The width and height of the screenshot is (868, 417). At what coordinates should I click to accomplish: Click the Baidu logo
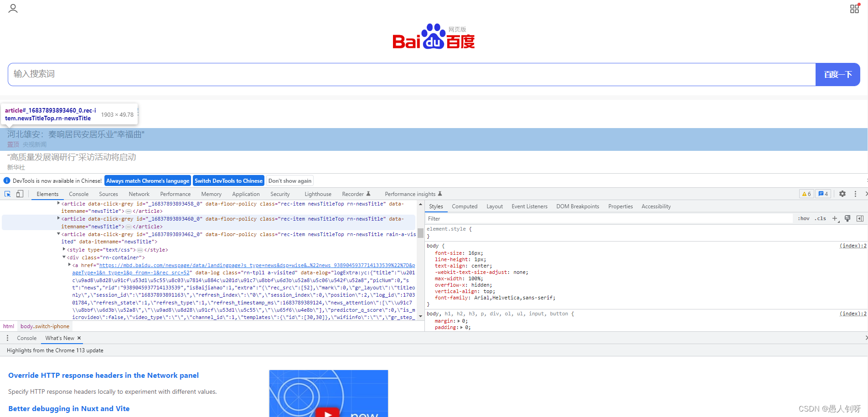pos(434,36)
